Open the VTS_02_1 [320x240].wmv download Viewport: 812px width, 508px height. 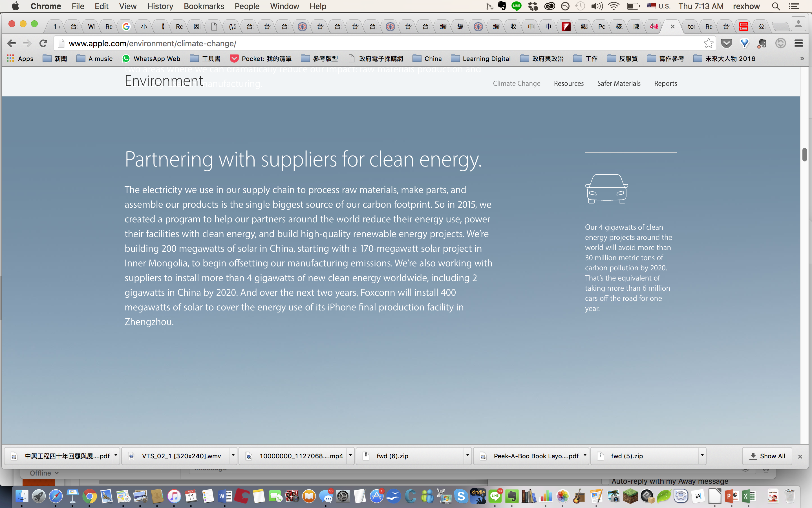coord(175,456)
